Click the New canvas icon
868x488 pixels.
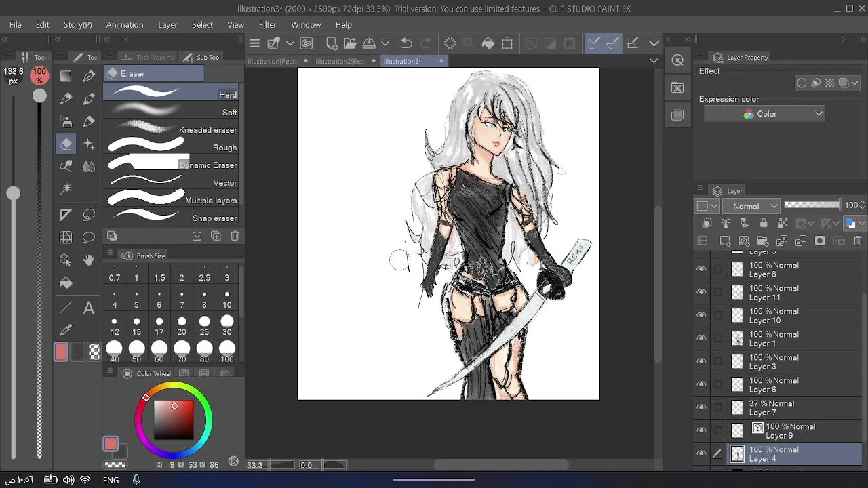click(332, 43)
